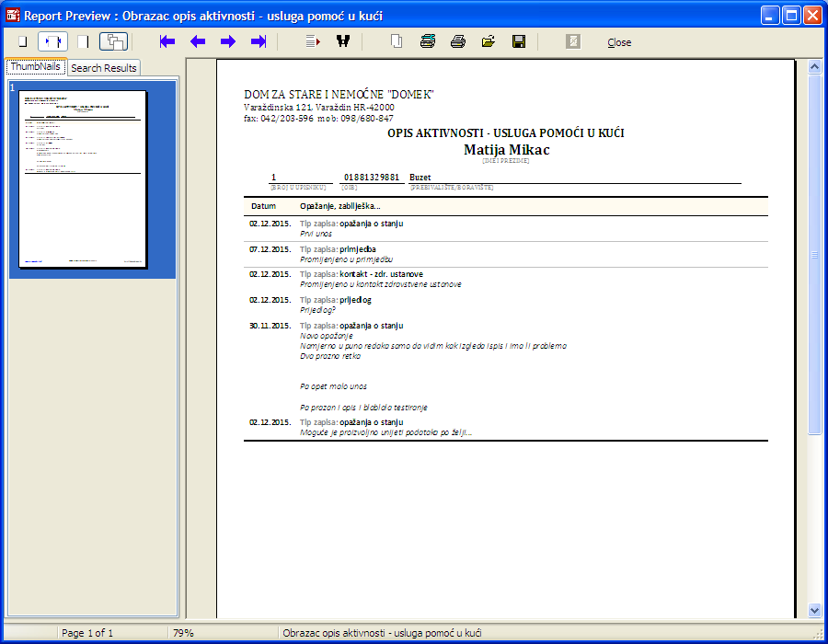Toggle thumbnails panel view button
Image resolution: width=828 pixels, height=644 pixels.
tap(113, 41)
